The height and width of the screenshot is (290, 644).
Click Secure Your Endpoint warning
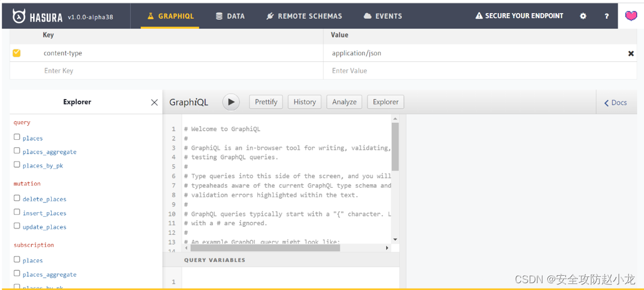click(519, 16)
